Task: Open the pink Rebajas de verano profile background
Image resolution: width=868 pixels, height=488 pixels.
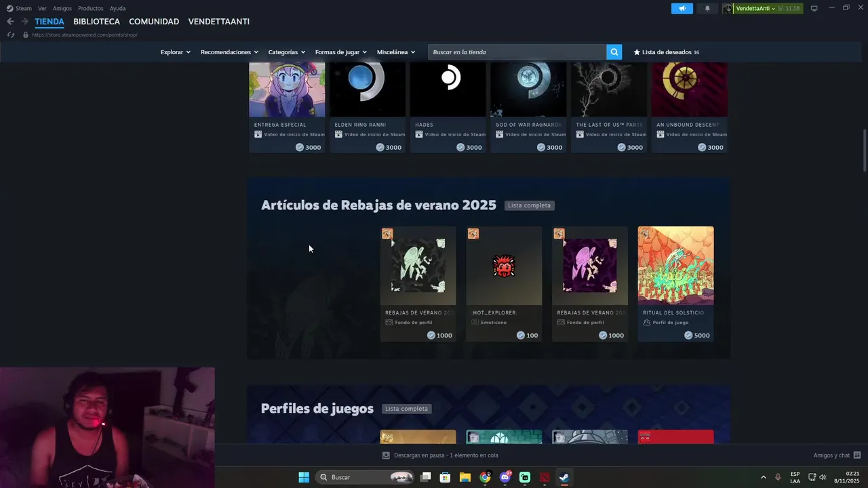Action: 590,284
